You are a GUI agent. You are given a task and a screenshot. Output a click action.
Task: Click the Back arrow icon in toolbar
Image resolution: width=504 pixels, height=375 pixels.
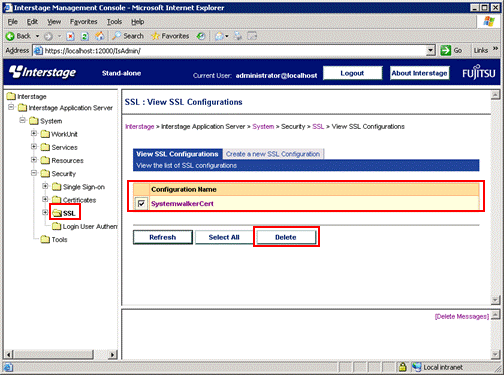click(x=10, y=36)
